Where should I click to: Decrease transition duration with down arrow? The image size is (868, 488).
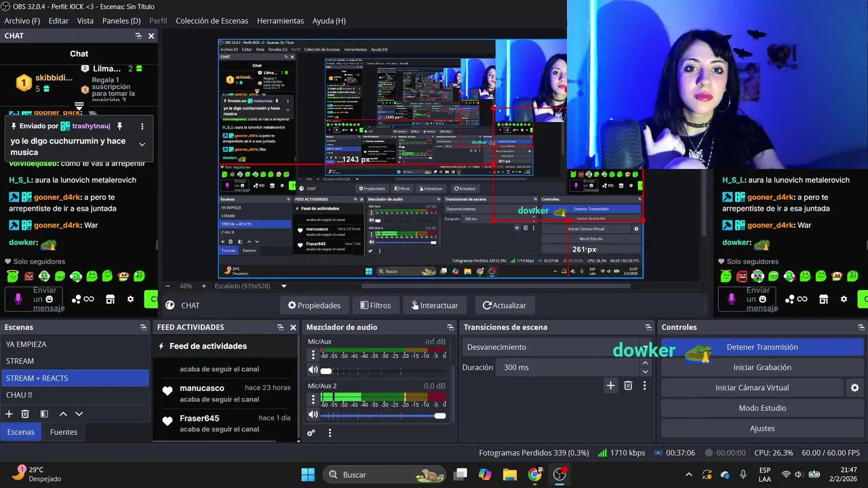coord(645,371)
